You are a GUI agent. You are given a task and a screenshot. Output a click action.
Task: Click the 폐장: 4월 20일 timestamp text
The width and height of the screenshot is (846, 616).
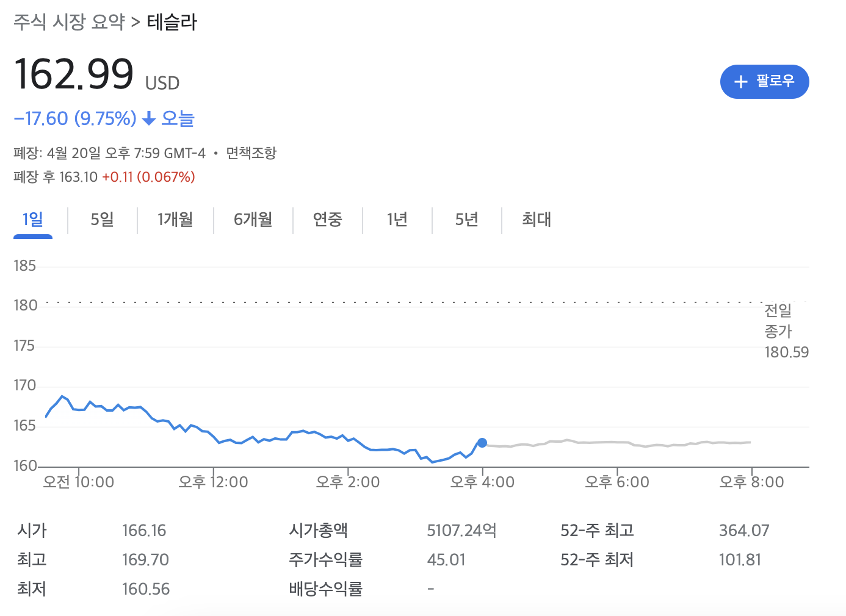(x=110, y=153)
